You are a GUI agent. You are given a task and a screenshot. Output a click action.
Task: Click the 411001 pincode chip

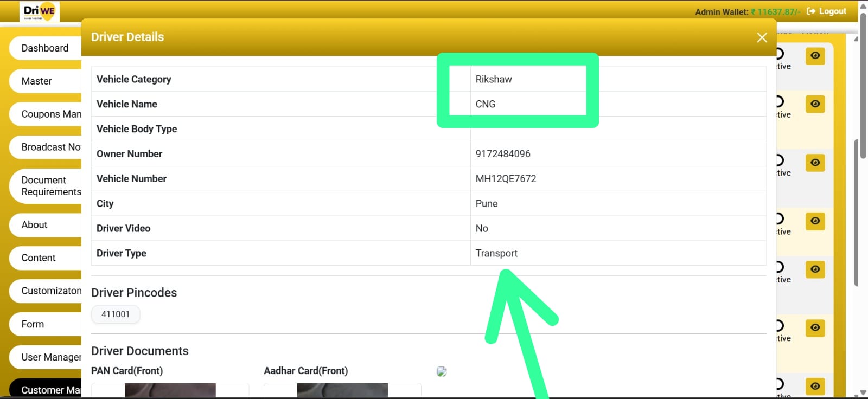116,314
